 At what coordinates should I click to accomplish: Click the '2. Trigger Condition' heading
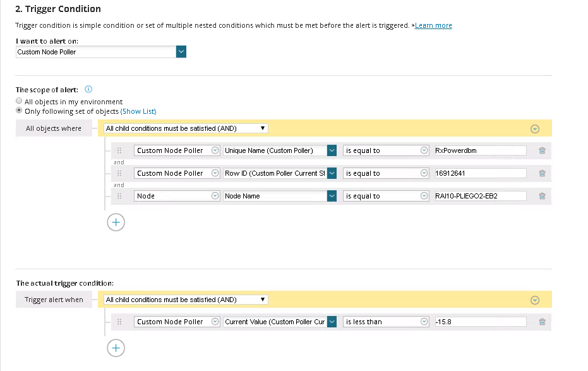(x=58, y=9)
